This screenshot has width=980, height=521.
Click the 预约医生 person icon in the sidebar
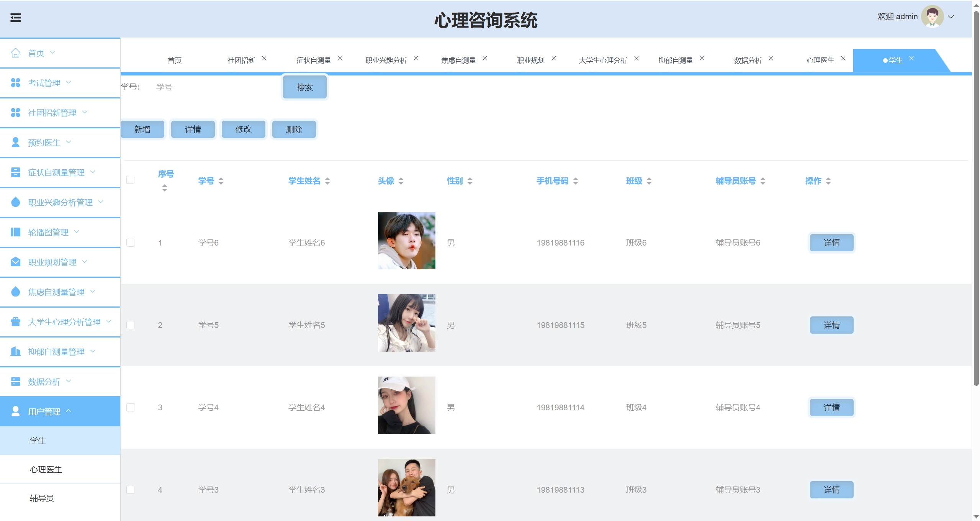click(x=15, y=143)
